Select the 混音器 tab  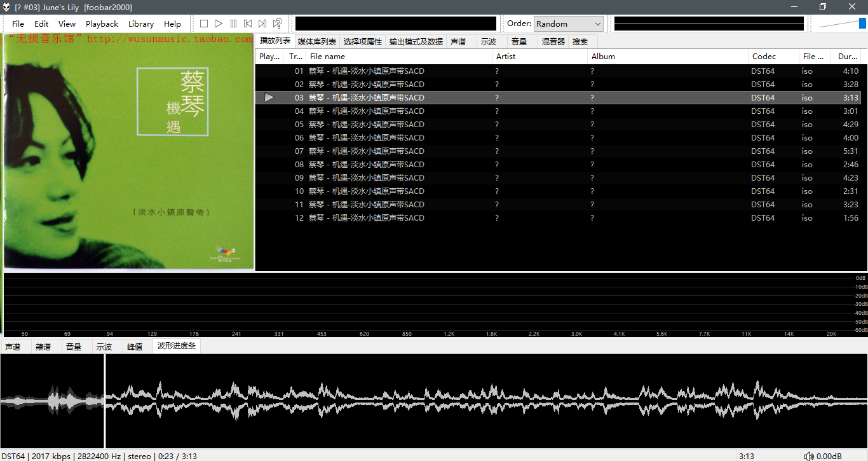click(x=553, y=41)
